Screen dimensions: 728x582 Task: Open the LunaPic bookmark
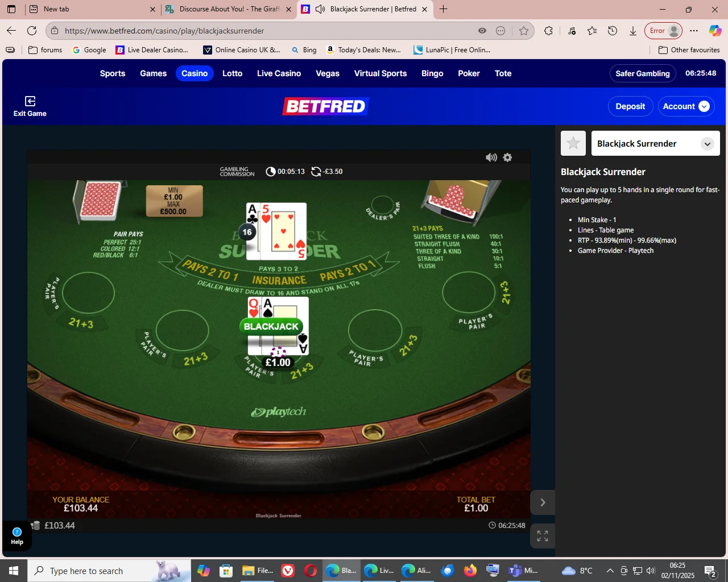[452, 50]
